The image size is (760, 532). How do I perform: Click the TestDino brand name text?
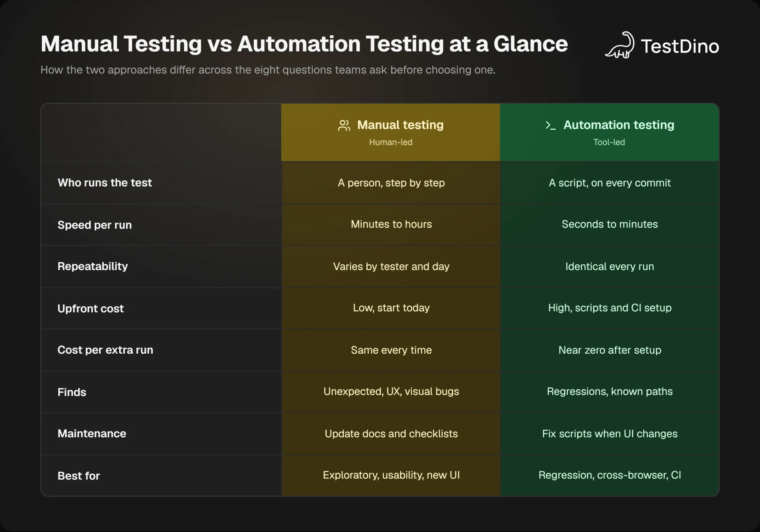tap(680, 46)
